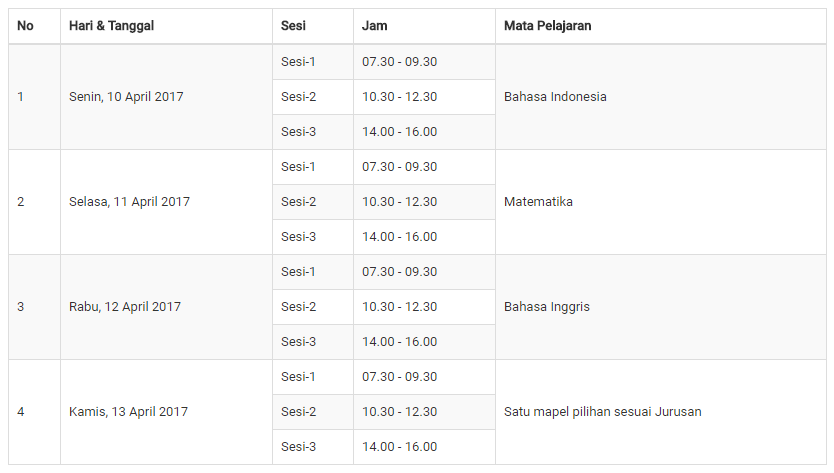Select Sesi-1 cell for Rabu, 12 April

click(x=313, y=272)
